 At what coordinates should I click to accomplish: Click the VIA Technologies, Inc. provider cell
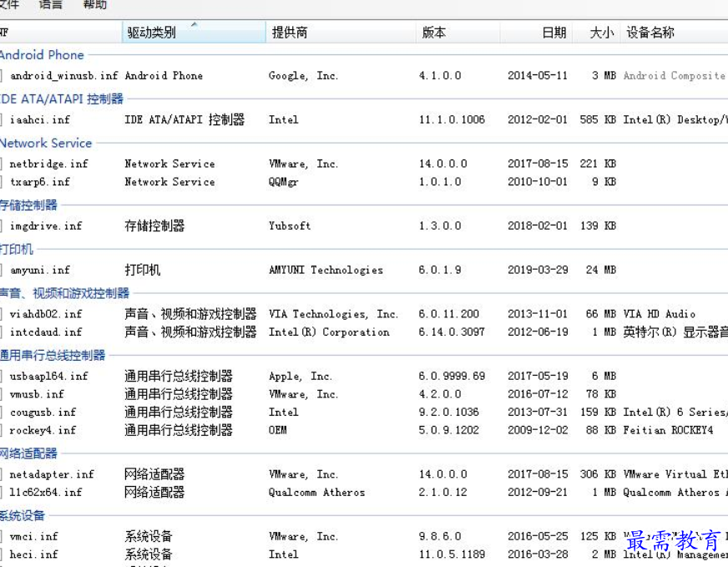(x=333, y=314)
